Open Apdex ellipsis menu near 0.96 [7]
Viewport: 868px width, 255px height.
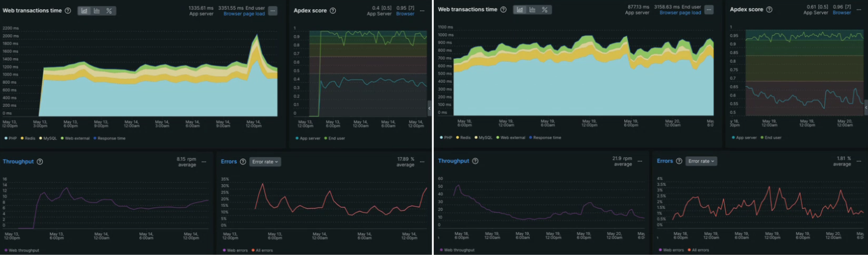click(859, 10)
